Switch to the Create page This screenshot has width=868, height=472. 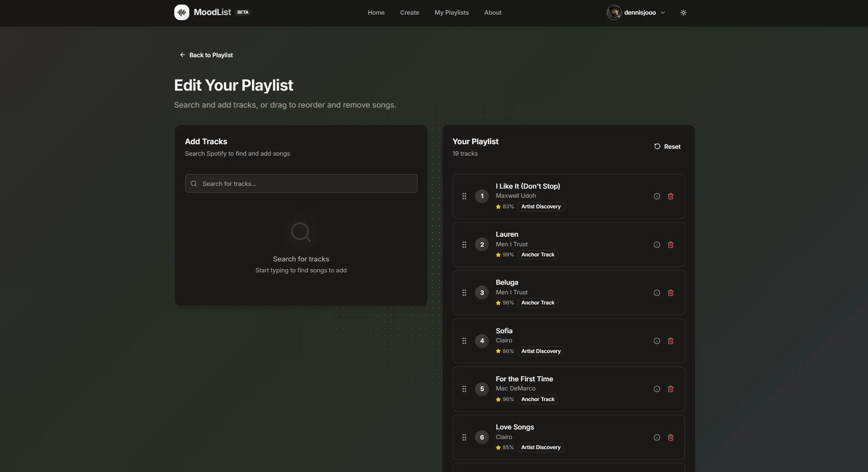coord(409,12)
